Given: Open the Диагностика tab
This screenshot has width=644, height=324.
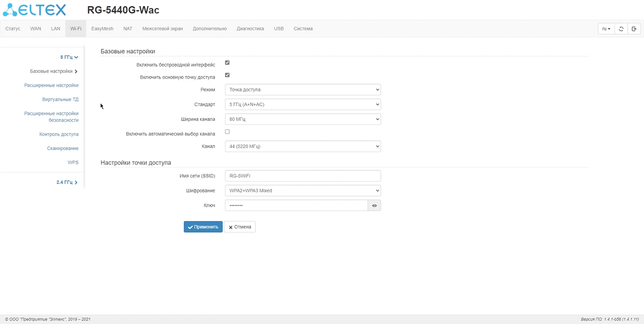Looking at the screenshot, I should pyautogui.click(x=250, y=29).
